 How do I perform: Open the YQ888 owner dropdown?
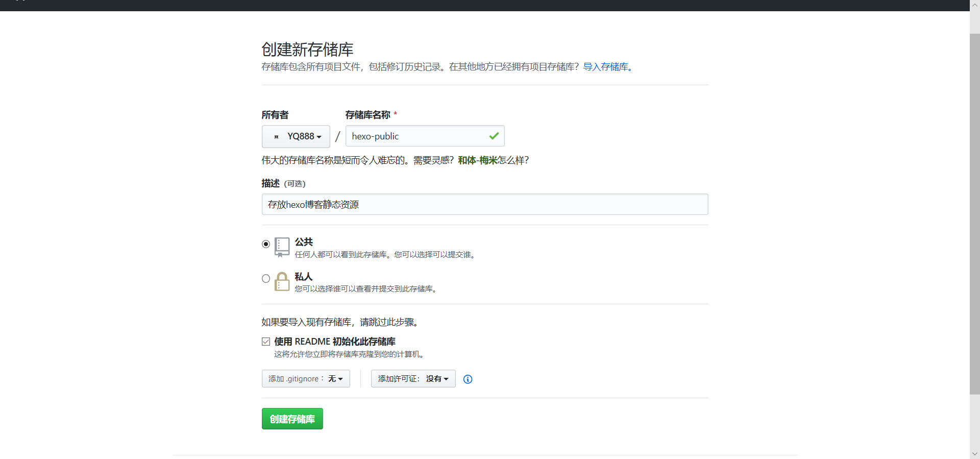pyautogui.click(x=296, y=136)
